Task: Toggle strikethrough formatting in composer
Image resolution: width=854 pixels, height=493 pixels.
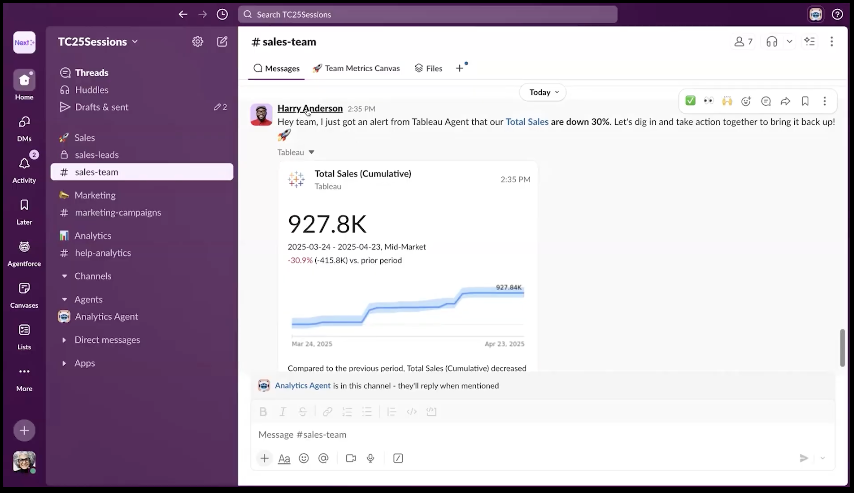Action: point(302,412)
